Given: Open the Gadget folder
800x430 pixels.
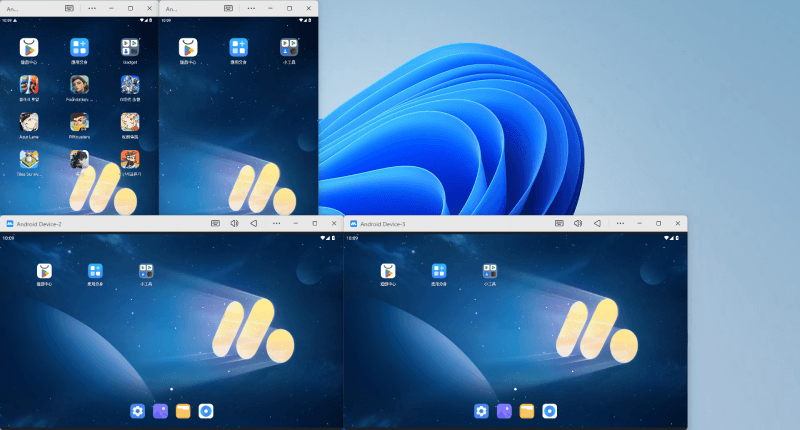Looking at the screenshot, I should (x=130, y=47).
